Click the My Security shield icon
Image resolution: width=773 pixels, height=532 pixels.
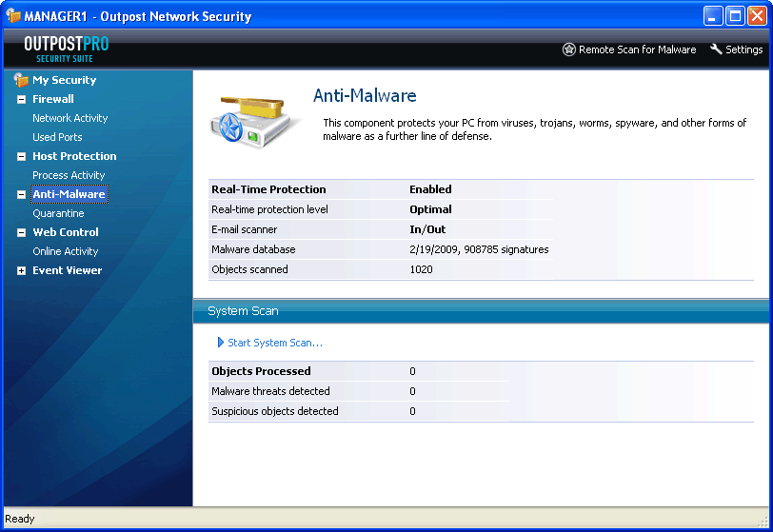click(x=21, y=79)
